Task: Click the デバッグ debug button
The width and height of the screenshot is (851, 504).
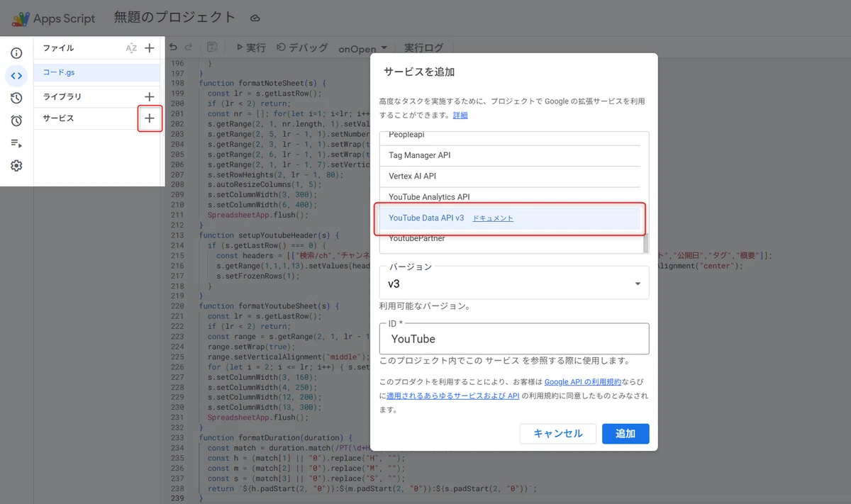Action: point(303,47)
